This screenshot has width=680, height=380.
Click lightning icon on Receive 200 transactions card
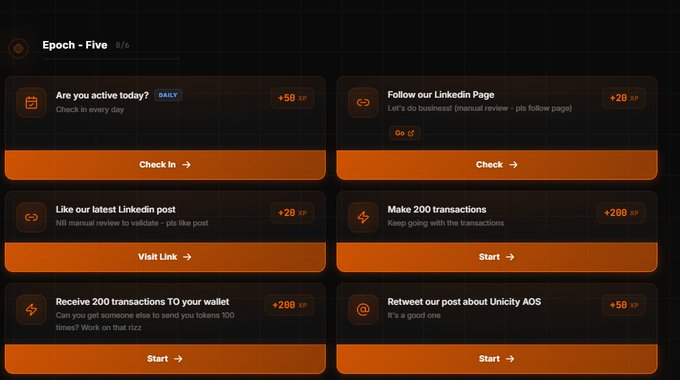coord(31,310)
